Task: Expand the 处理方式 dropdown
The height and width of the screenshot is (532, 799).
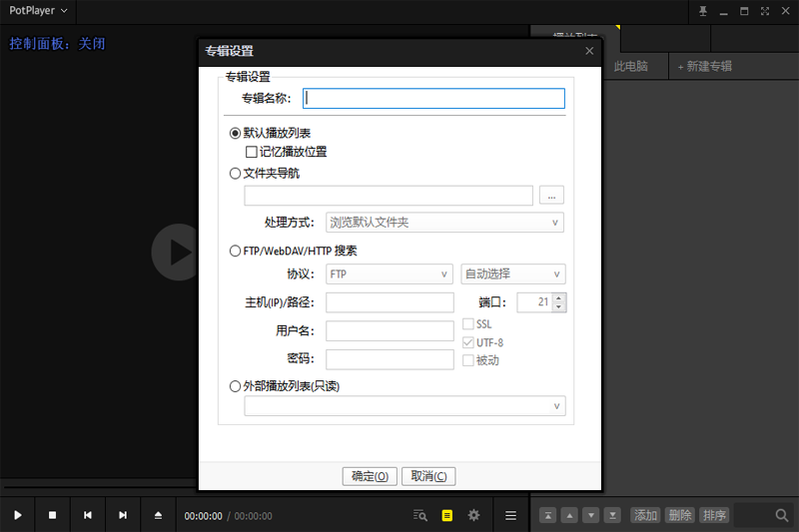Action: click(444, 223)
